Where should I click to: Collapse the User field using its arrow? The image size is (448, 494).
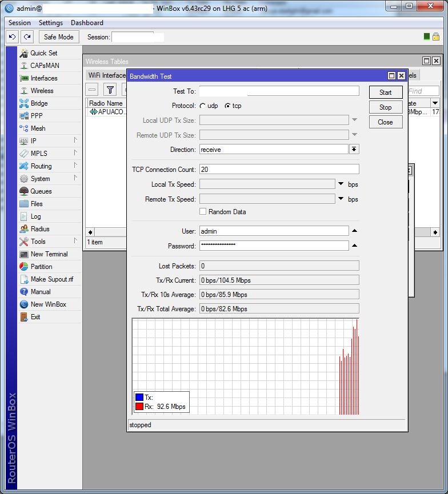click(355, 231)
